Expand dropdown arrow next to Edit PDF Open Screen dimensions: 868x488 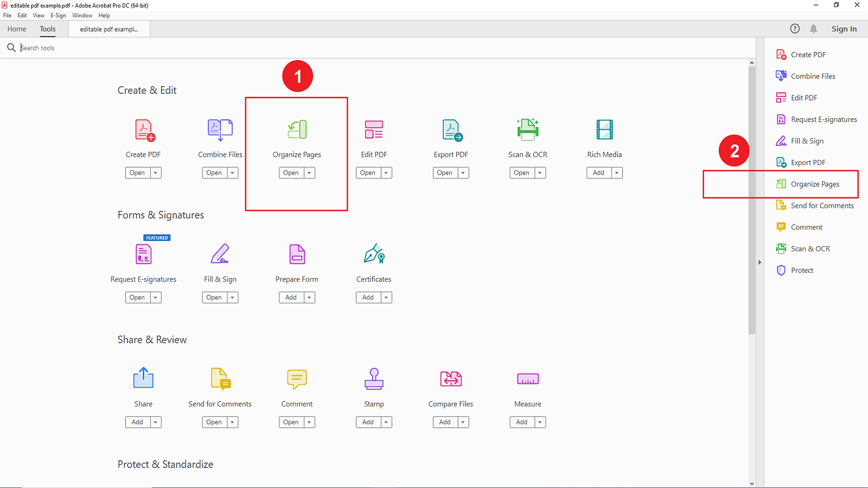pyautogui.click(x=386, y=173)
